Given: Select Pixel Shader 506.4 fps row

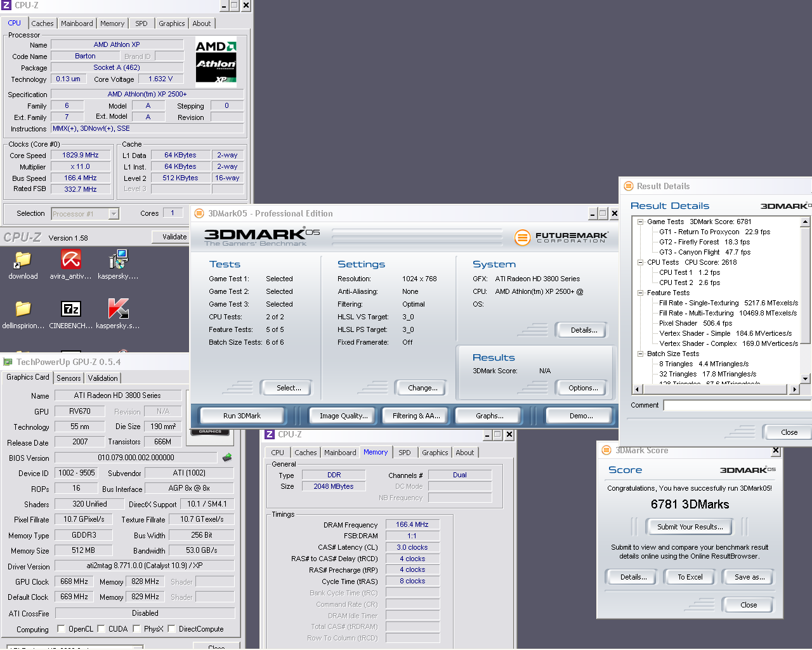Looking at the screenshot, I should coord(695,323).
